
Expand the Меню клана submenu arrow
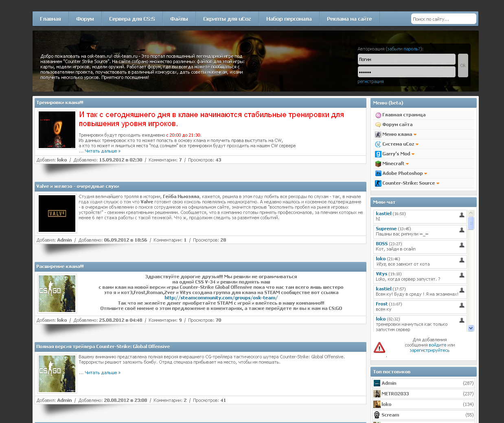click(415, 135)
